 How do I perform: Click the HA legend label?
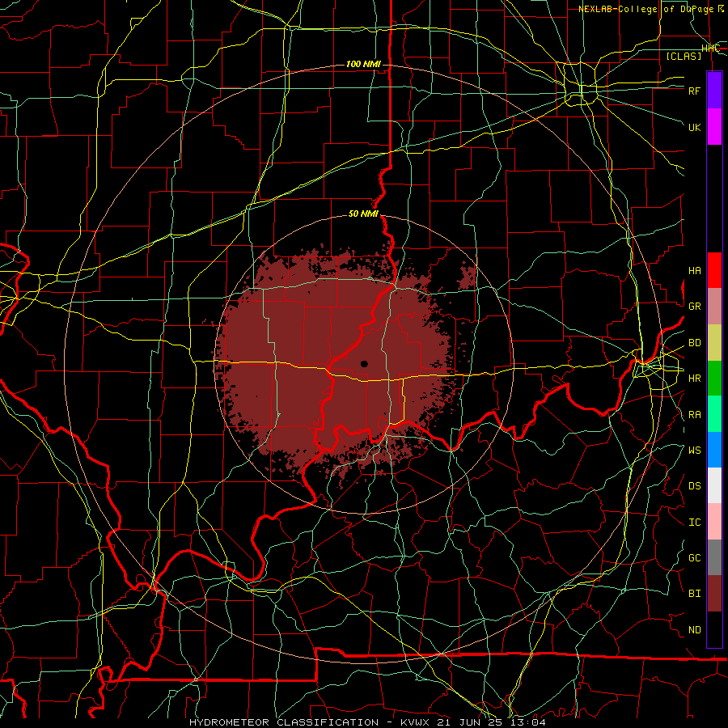click(x=694, y=271)
